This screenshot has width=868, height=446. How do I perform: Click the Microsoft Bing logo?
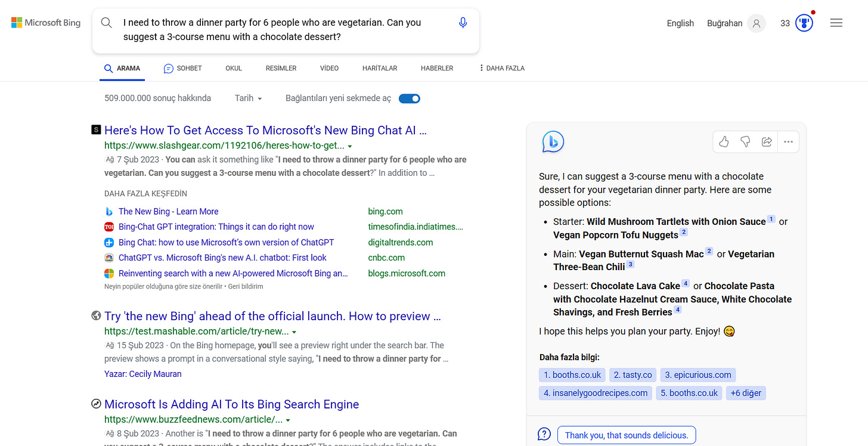click(x=46, y=23)
